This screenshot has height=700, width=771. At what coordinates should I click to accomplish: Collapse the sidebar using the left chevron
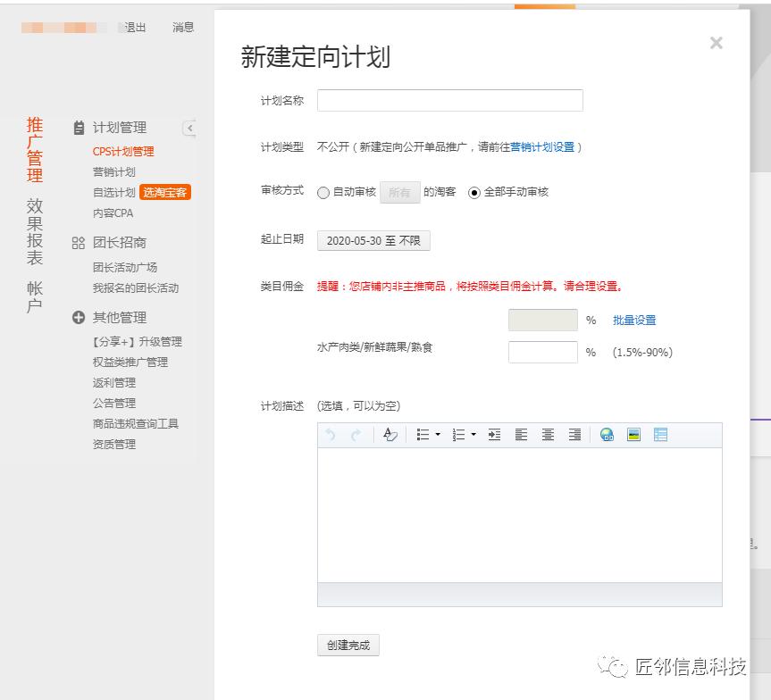(x=189, y=128)
